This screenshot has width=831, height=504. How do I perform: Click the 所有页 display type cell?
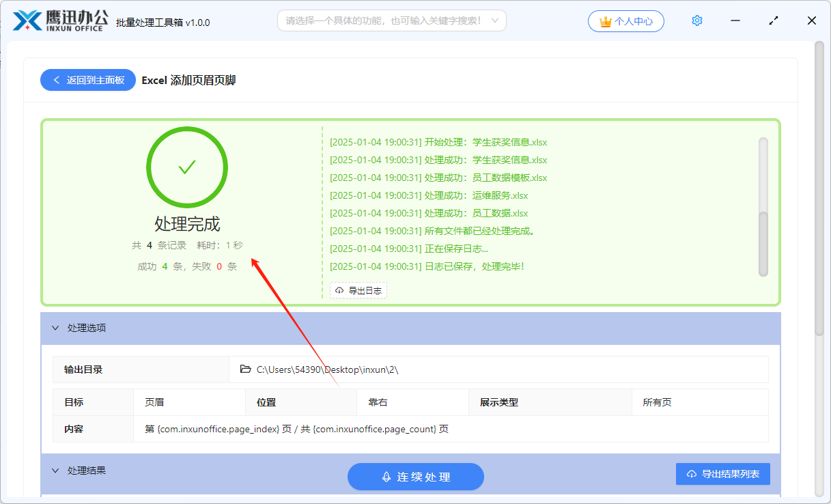pos(700,402)
